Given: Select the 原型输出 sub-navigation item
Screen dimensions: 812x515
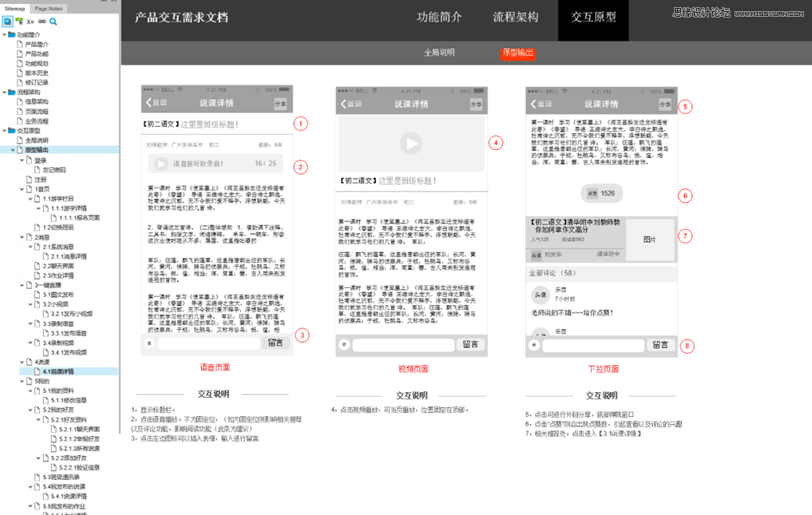Looking at the screenshot, I should 518,53.
